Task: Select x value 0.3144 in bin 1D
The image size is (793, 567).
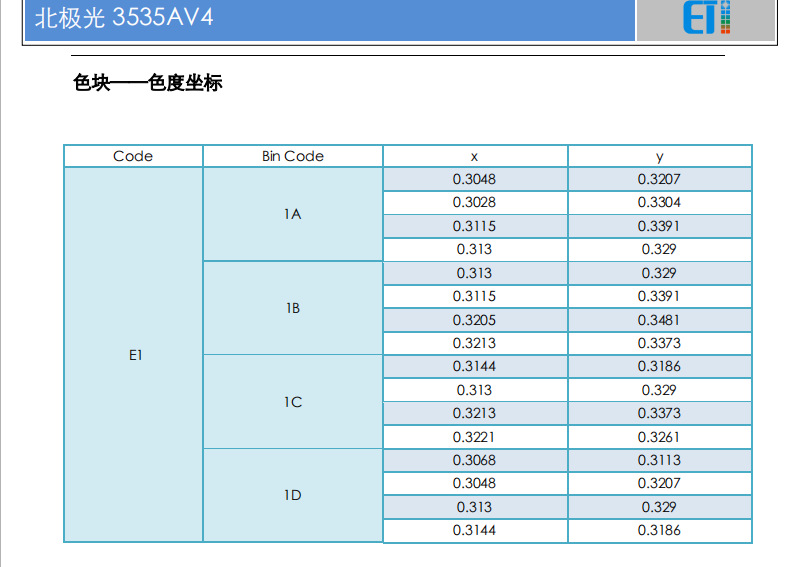Action: pos(474,531)
